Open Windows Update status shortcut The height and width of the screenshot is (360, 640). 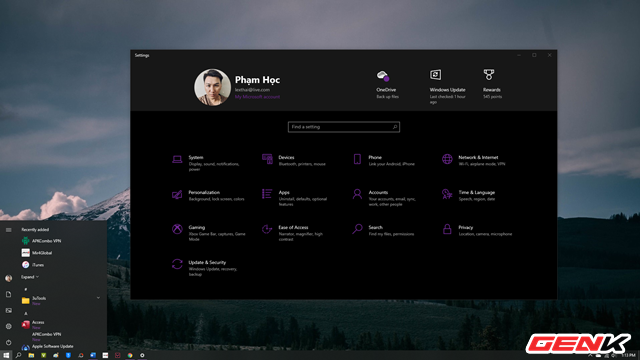[447, 87]
